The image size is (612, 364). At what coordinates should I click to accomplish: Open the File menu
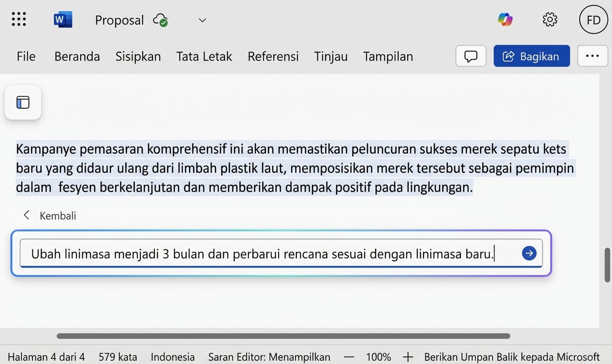(25, 56)
